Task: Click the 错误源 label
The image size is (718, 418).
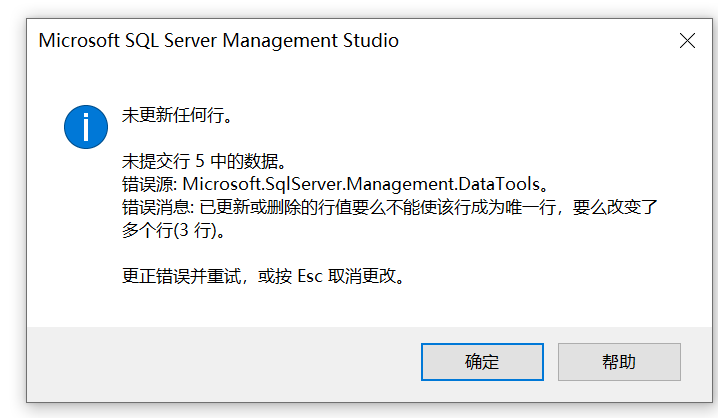Action: coord(146,184)
